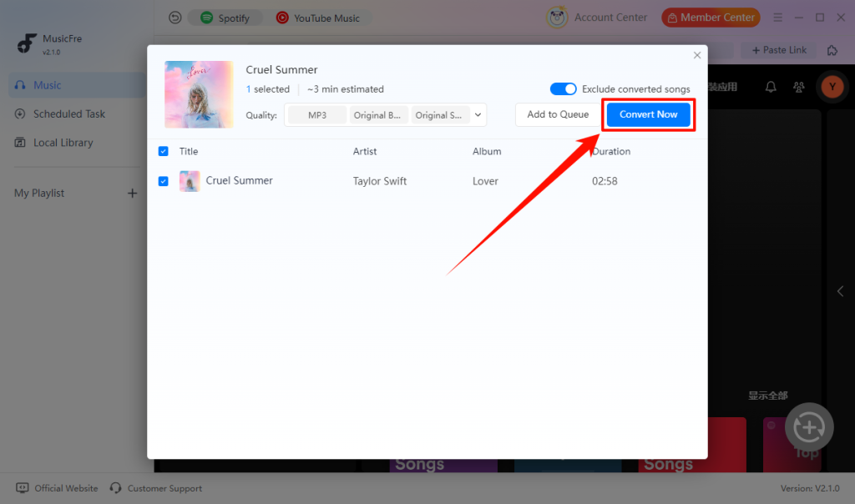Click the Cruel Summer dialog heading
The width and height of the screenshot is (855, 504).
[x=281, y=70]
